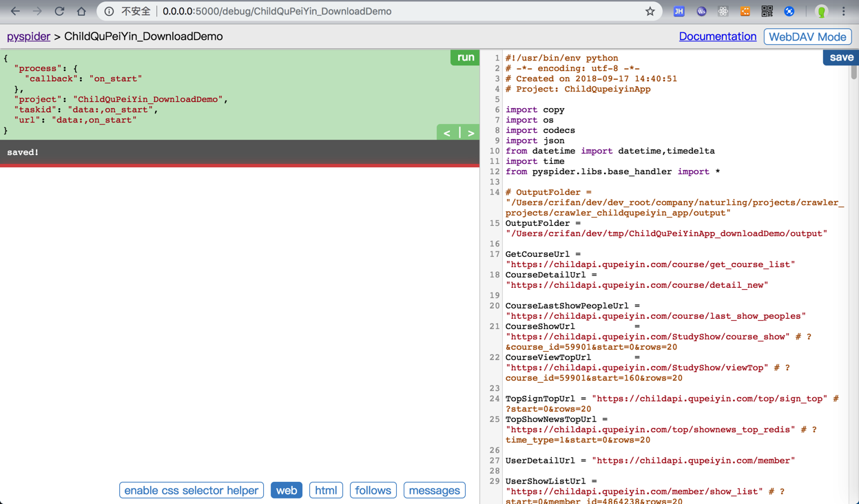Save the script
The height and width of the screenshot is (504, 859).
click(x=840, y=57)
